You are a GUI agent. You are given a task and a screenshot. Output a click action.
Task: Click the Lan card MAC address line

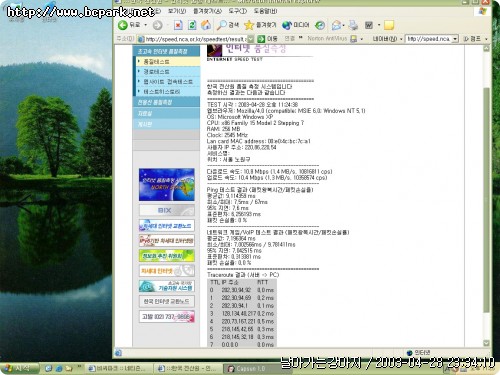click(258, 141)
